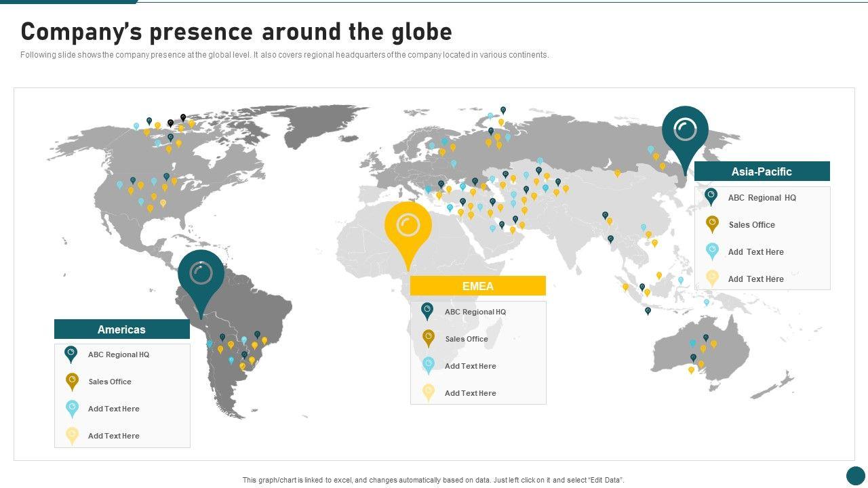
Task: Select the Americas Sales Office pin icon
Action: pyautogui.click(x=72, y=382)
